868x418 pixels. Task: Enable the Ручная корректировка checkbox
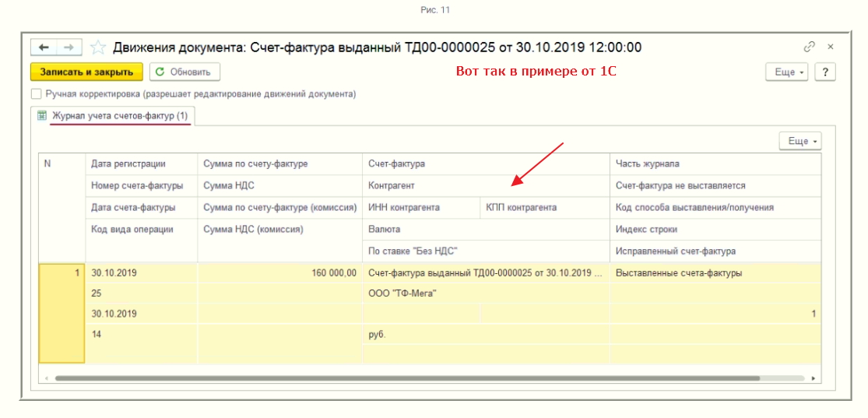coord(36,94)
